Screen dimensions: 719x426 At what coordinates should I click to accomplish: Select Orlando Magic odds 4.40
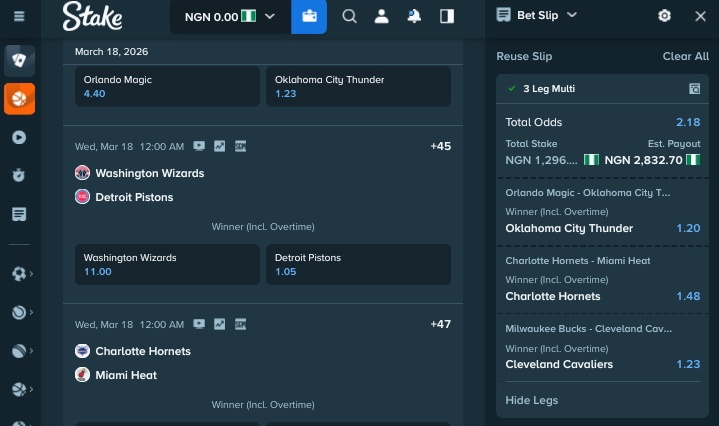tap(167, 86)
